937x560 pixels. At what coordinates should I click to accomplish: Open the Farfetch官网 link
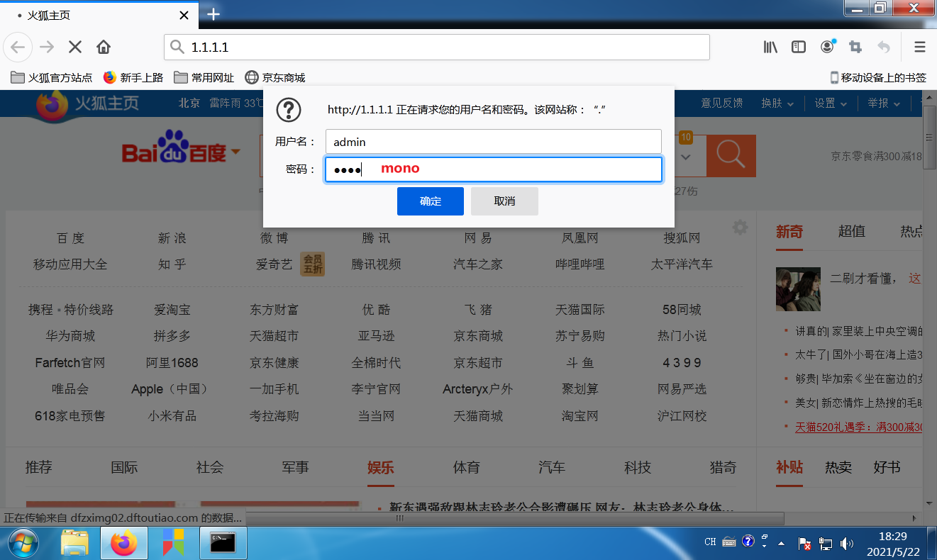tap(70, 362)
